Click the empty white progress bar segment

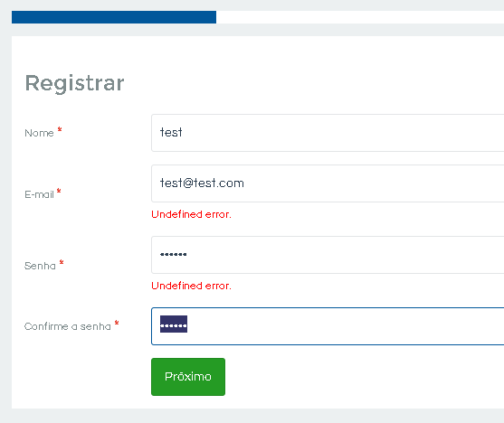[360, 17]
